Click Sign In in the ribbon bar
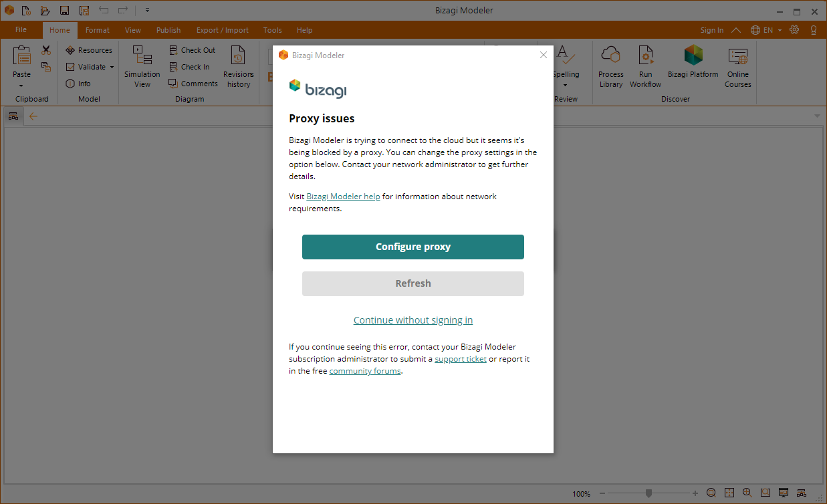 [x=712, y=30]
